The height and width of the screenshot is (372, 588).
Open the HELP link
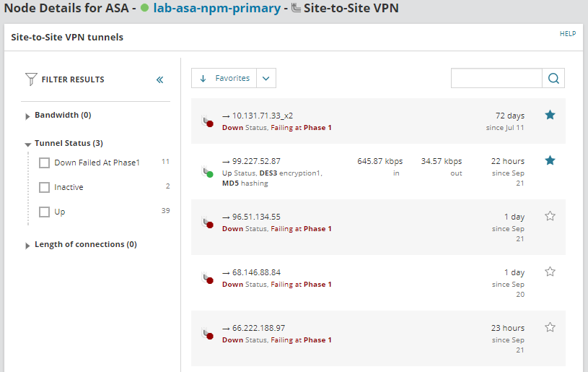click(567, 34)
